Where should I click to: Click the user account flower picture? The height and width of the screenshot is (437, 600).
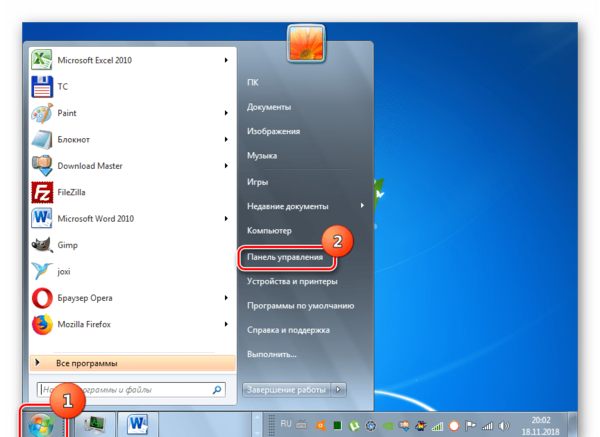306,44
